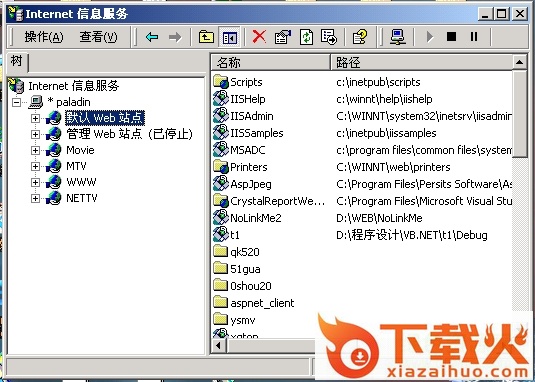
Task: Click the Internet 信息服务 title bar icon
Action: tap(15, 14)
